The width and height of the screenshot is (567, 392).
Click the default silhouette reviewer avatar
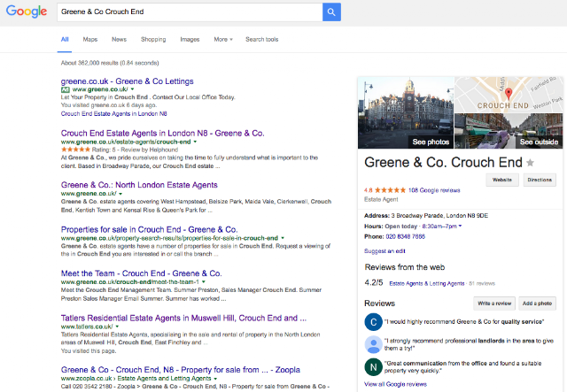click(x=374, y=344)
